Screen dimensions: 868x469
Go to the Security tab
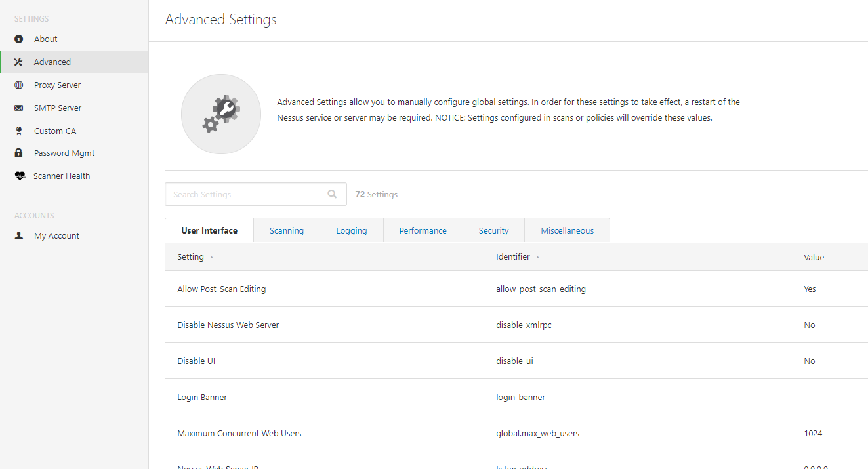pyautogui.click(x=493, y=231)
